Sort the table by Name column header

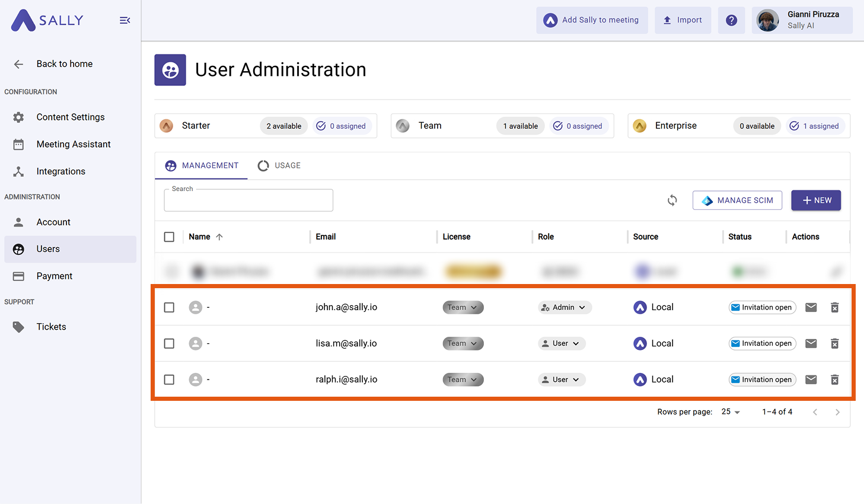pyautogui.click(x=200, y=237)
